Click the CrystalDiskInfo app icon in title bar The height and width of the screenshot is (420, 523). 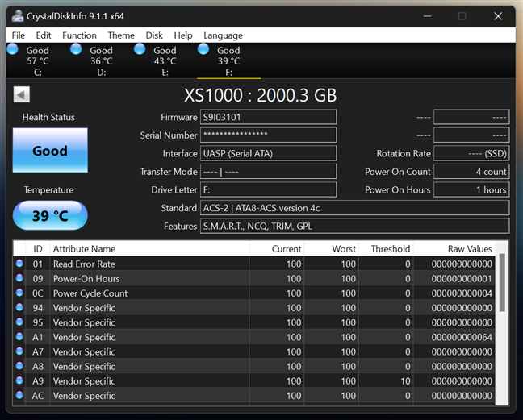(x=17, y=16)
